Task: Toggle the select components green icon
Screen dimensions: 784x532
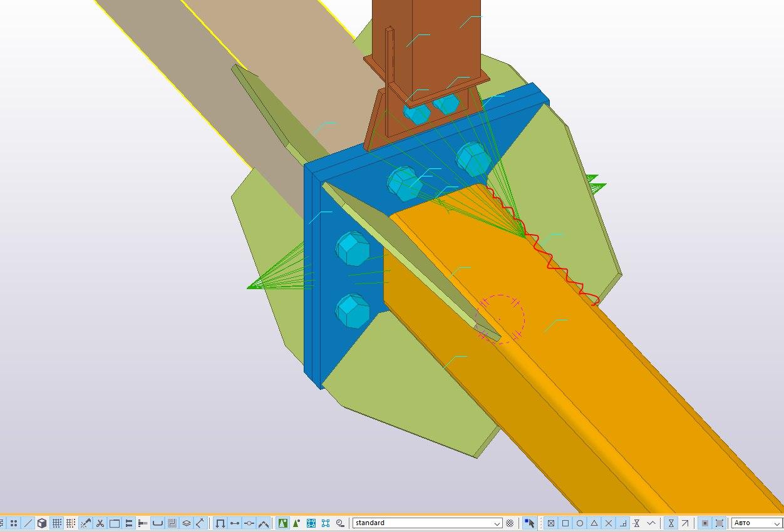Action: pyautogui.click(x=283, y=523)
